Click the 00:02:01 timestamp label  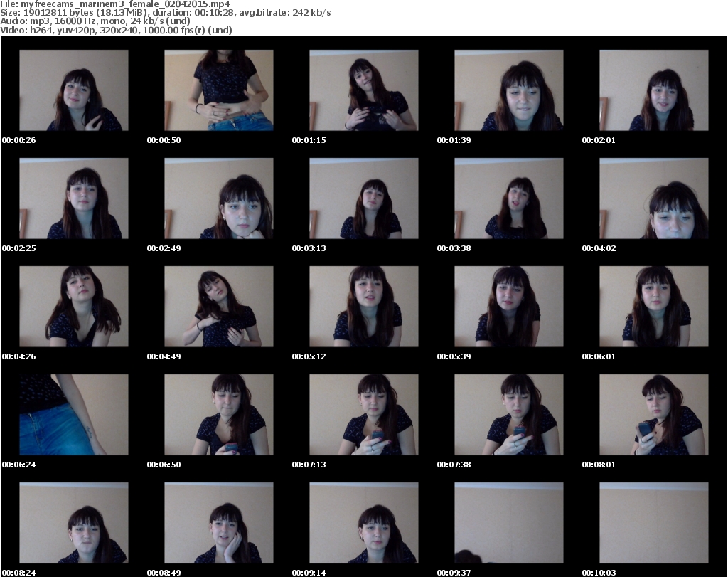[599, 140]
